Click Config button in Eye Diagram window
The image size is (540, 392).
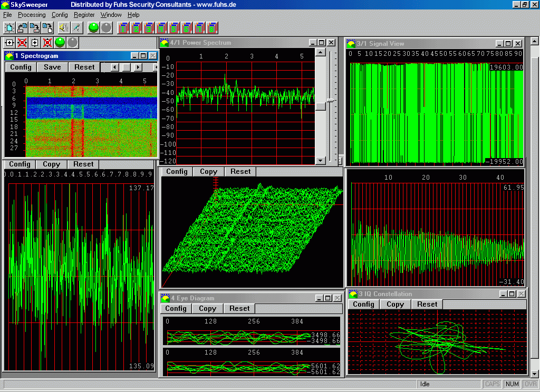[176, 309]
